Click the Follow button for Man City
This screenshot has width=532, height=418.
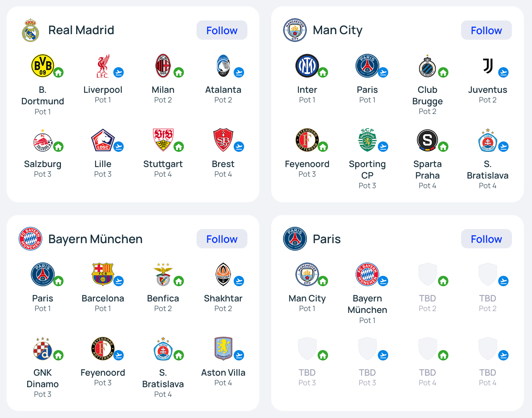point(486,30)
